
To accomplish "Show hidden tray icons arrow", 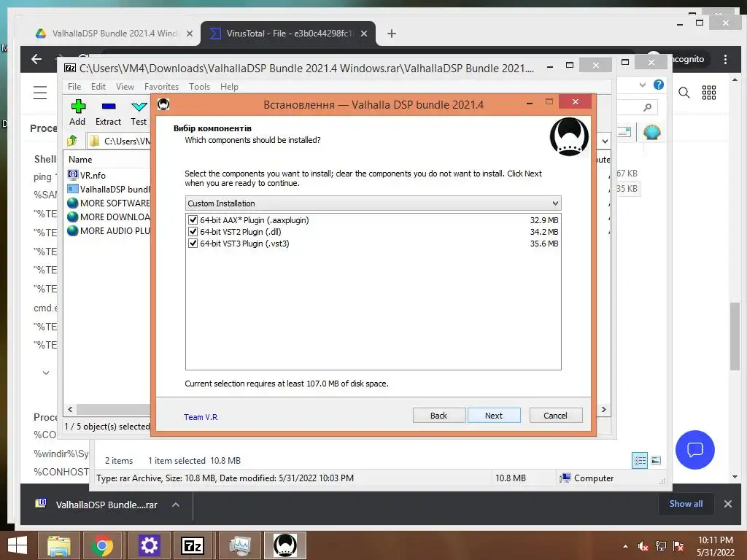I will 625,546.
